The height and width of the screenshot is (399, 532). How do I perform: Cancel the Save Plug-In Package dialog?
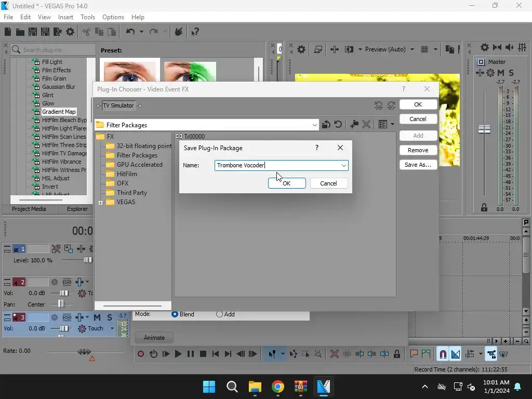328,183
